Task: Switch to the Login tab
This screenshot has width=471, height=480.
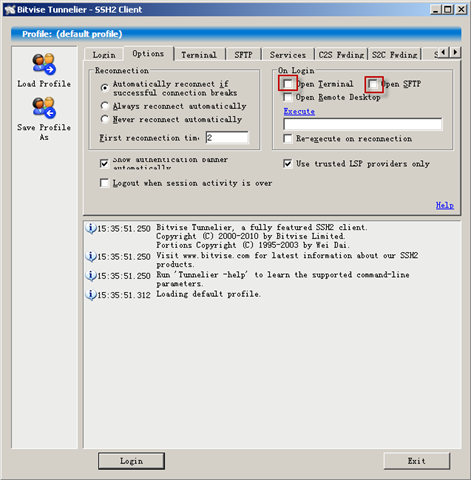Action: click(104, 55)
